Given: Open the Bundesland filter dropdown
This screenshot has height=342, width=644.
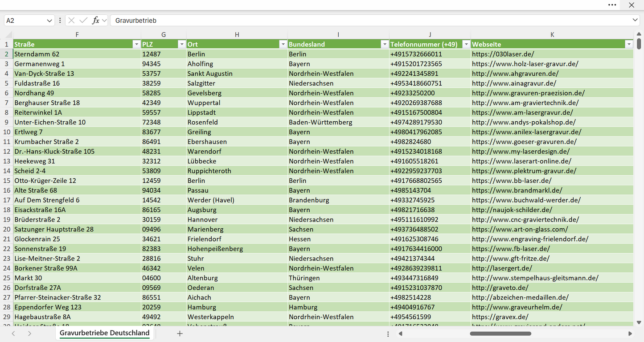Looking at the screenshot, I should pos(385,44).
